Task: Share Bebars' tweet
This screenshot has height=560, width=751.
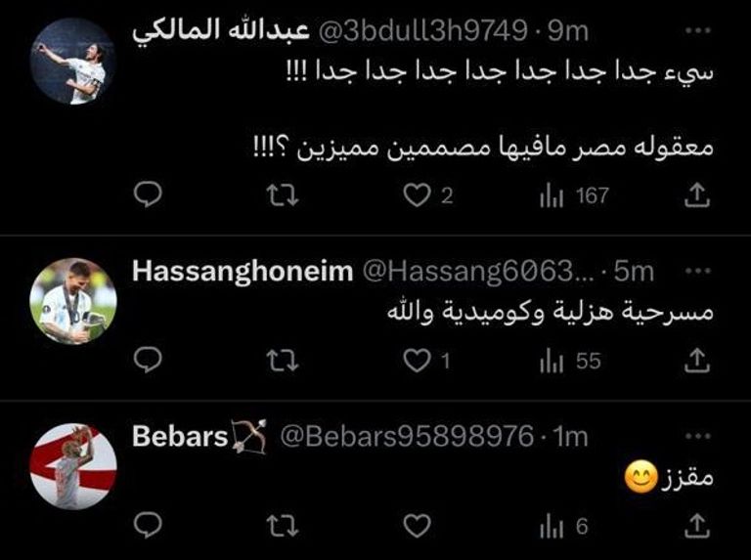Action: (697, 526)
